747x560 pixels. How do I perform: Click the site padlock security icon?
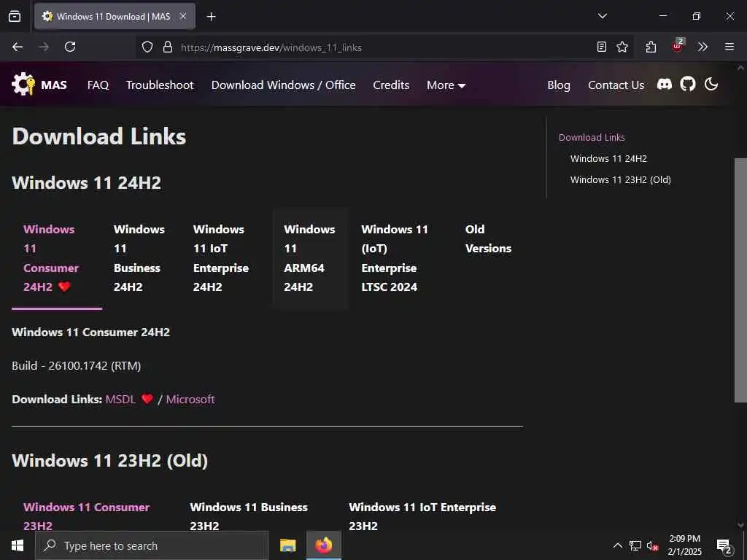coord(167,47)
